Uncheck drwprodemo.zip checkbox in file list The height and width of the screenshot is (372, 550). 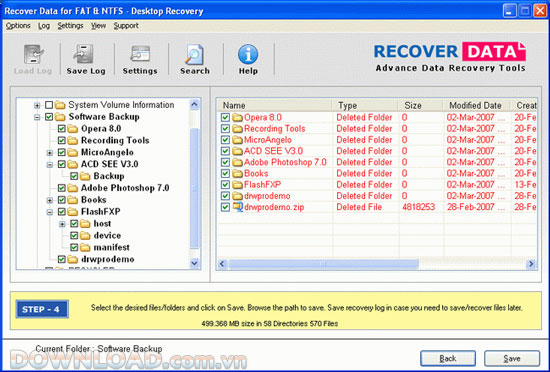[x=225, y=207]
